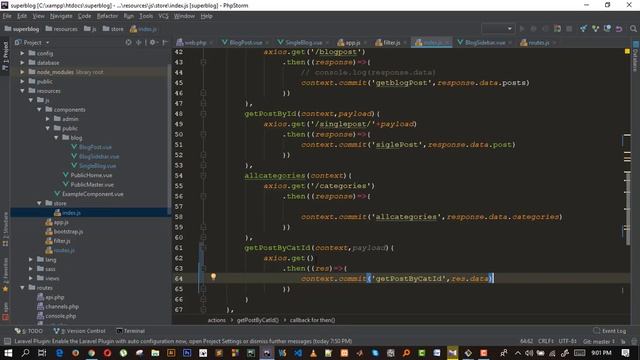Click the taskbar search icon
The height and width of the screenshot is (360, 640).
25,353
